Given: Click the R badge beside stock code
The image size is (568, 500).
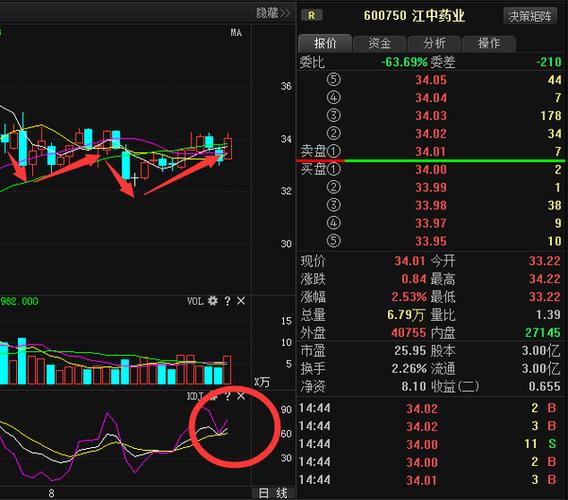Looking at the screenshot, I should point(311,15).
